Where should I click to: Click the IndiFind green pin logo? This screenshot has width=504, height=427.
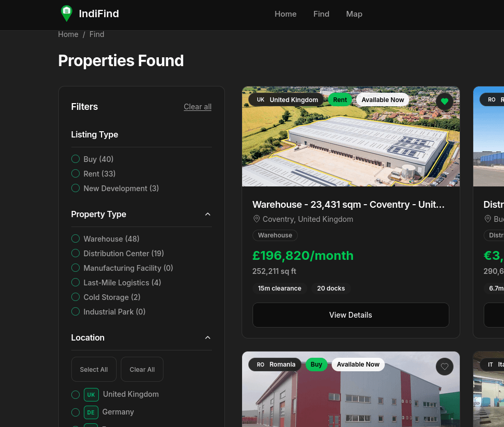tap(67, 14)
